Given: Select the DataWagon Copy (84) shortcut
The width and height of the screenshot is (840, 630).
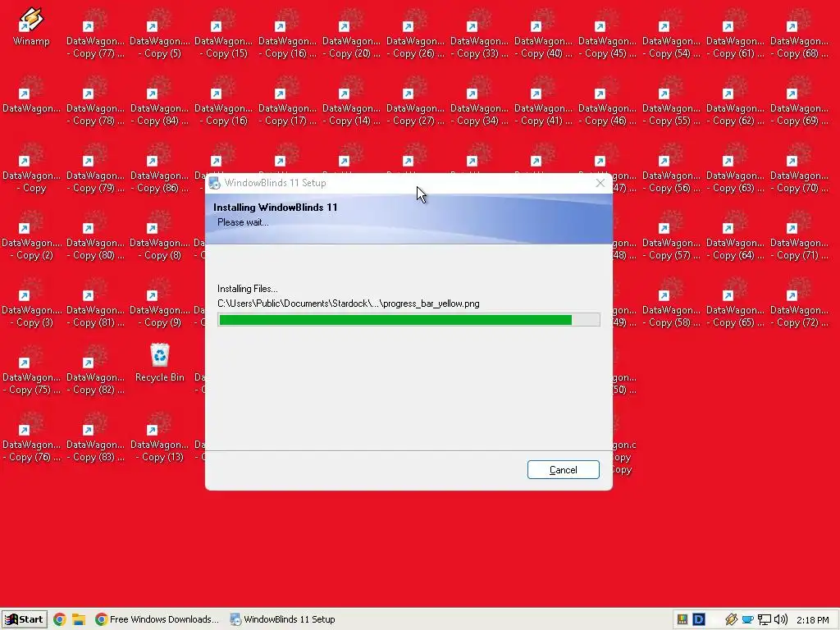Looking at the screenshot, I should tap(160, 102).
